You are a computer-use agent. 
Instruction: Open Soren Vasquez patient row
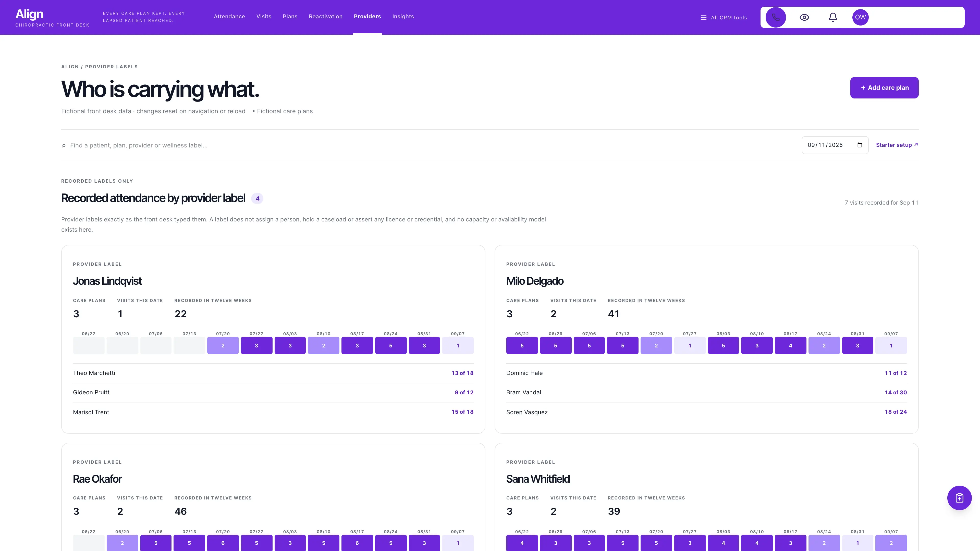pyautogui.click(x=706, y=412)
